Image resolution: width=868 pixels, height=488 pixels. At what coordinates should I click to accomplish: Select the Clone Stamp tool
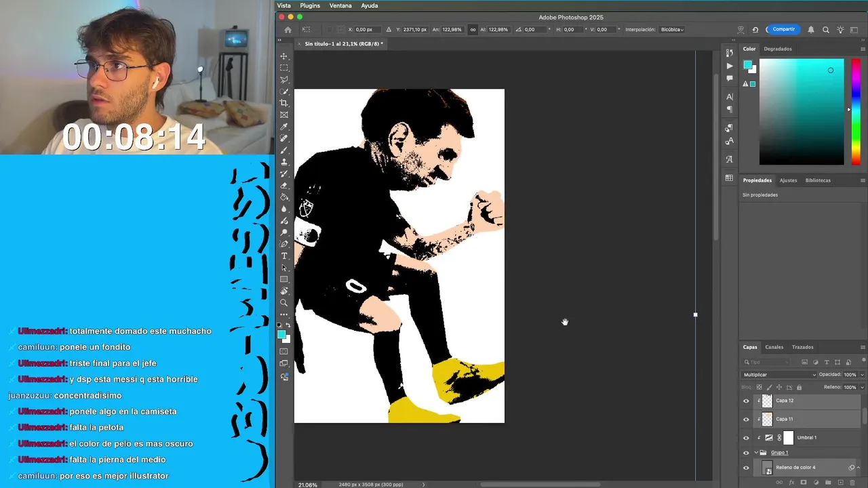coord(284,162)
